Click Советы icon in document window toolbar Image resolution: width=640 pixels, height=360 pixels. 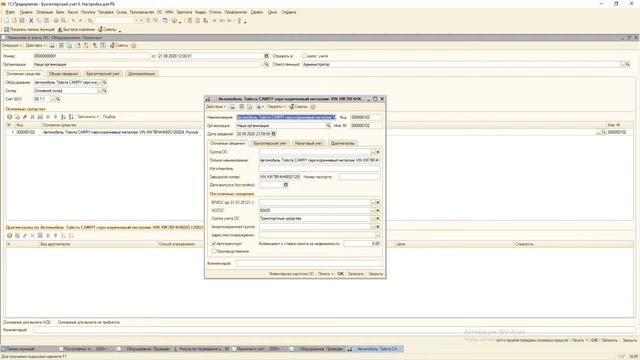119,45
